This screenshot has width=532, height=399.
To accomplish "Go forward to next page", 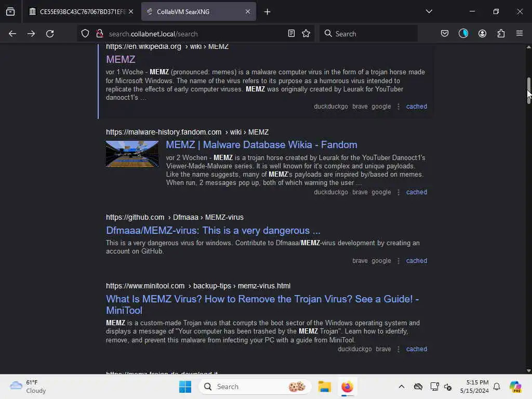I will [31, 34].
